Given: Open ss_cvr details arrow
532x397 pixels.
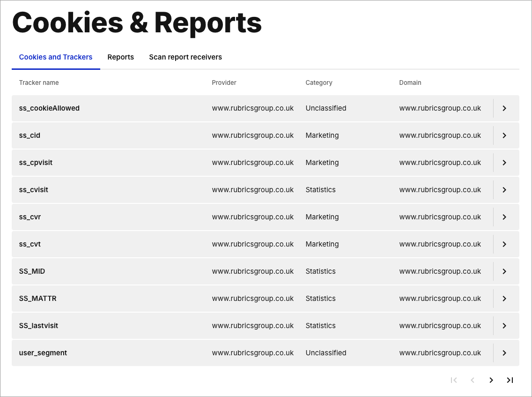Looking at the screenshot, I should [504, 217].
